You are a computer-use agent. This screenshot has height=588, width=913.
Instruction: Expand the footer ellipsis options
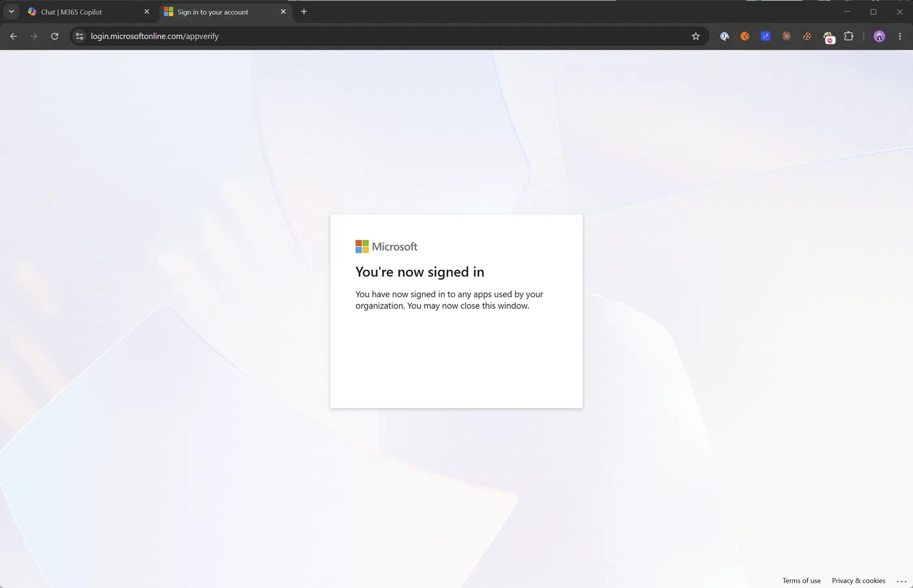click(x=902, y=581)
